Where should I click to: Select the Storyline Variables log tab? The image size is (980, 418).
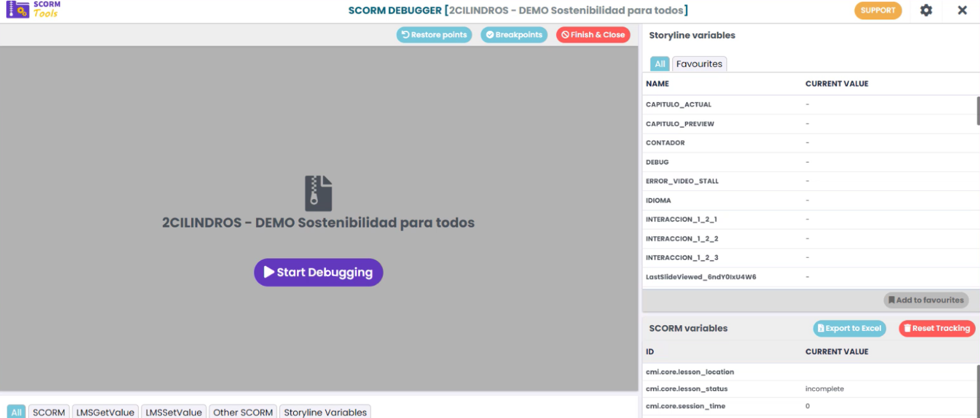click(x=325, y=412)
